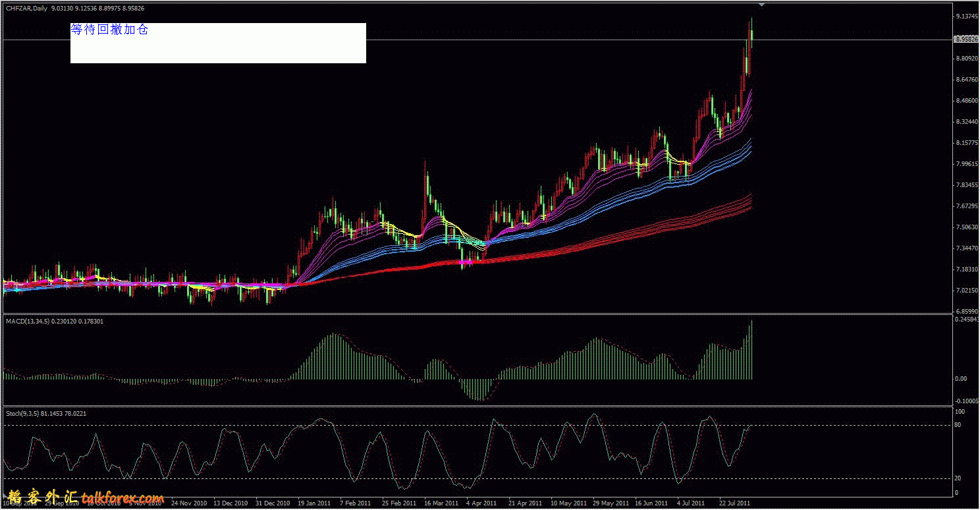Click the MACD scale value -0.10005
The width and height of the screenshot is (980, 510).
[x=967, y=401]
